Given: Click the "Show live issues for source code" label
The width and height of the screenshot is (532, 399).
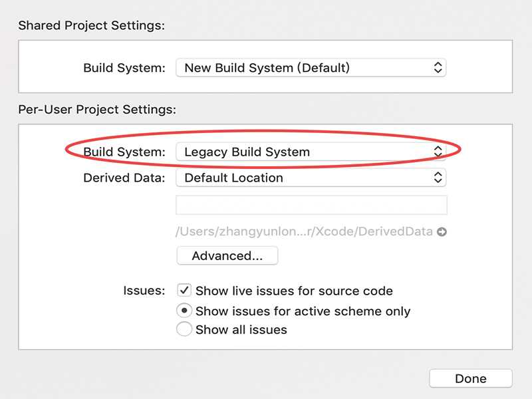Looking at the screenshot, I should click(294, 291).
